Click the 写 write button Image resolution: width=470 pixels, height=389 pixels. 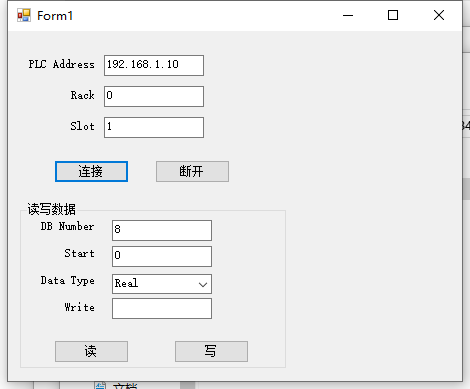(211, 351)
